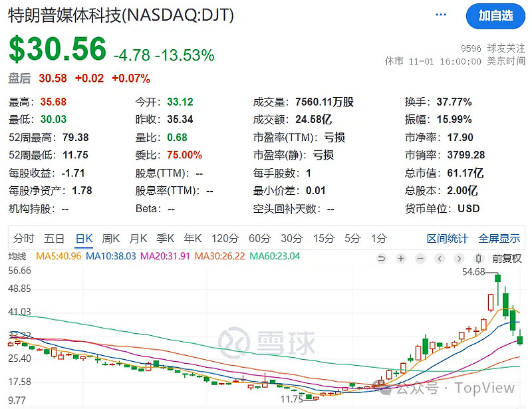Shift the chart right with the right chevron

tap(459, 259)
